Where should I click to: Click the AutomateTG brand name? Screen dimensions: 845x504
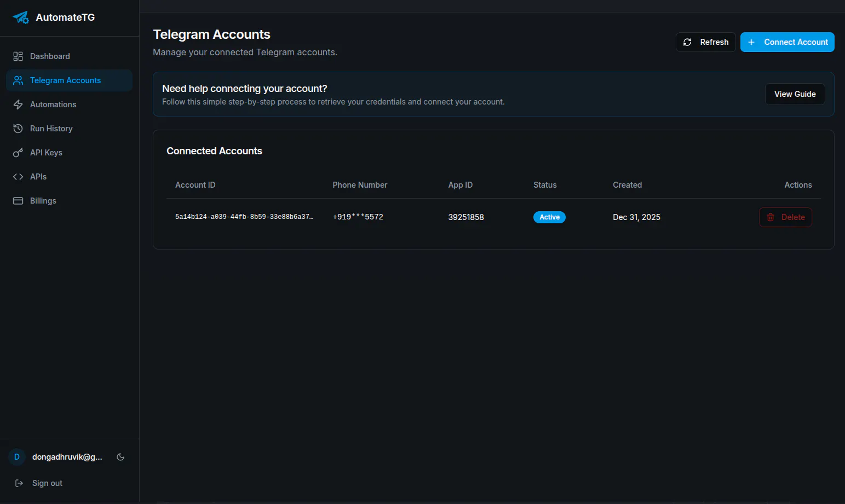click(65, 18)
